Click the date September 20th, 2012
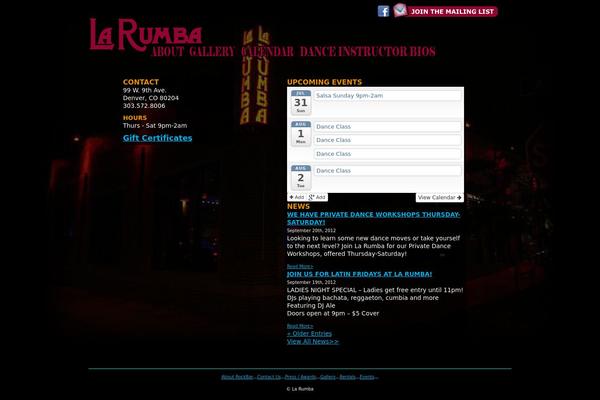 [311, 230]
